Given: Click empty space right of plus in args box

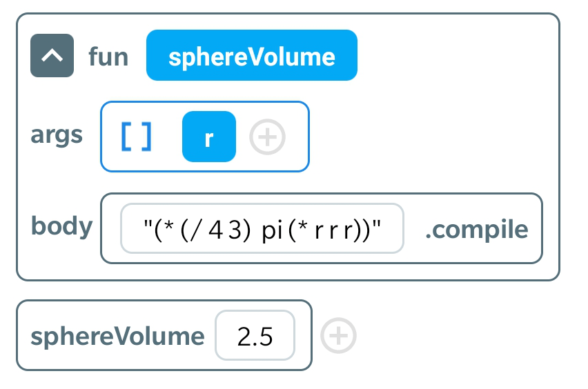Looking at the screenshot, I should pyautogui.click(x=297, y=137).
